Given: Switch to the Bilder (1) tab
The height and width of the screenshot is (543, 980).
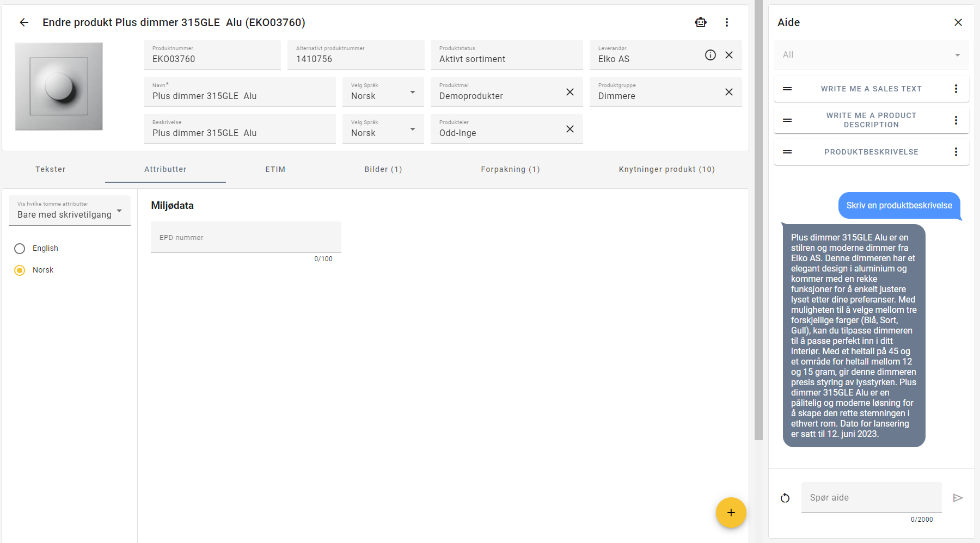Looking at the screenshot, I should click(x=383, y=169).
